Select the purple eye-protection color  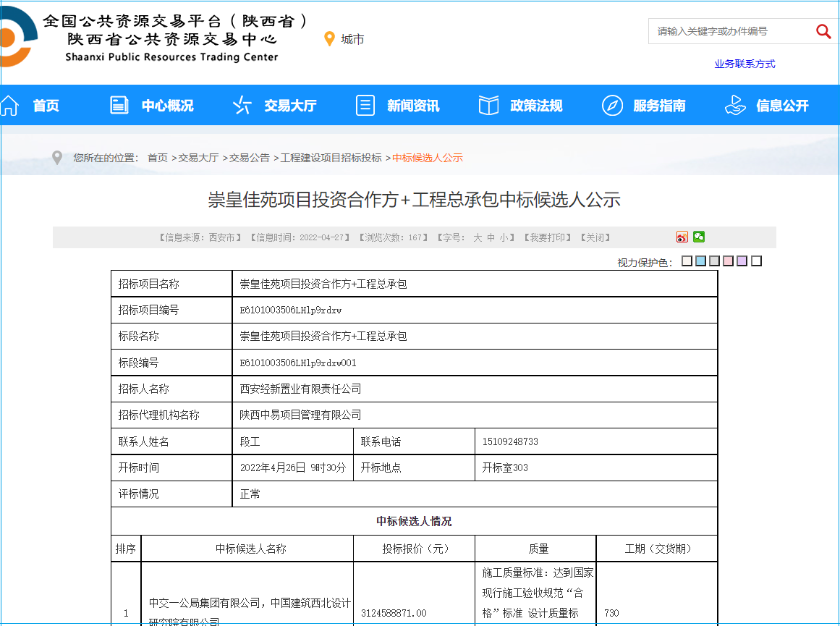[x=742, y=261]
